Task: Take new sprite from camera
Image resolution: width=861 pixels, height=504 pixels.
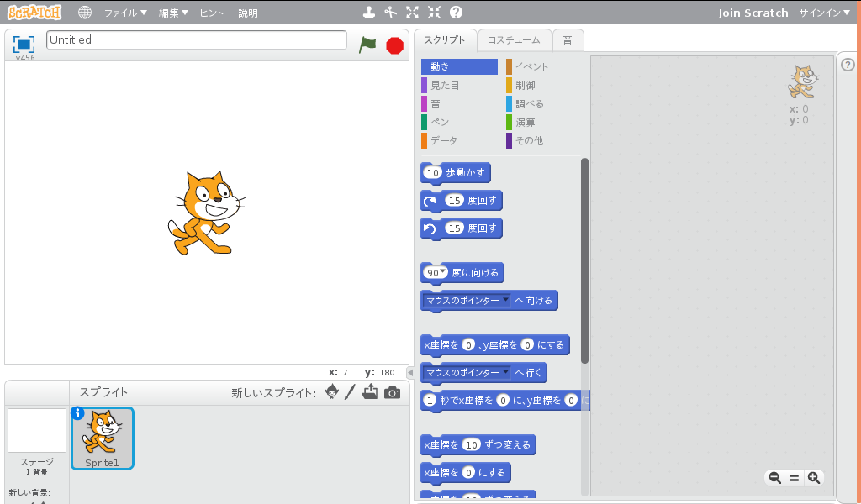Action: click(x=392, y=392)
